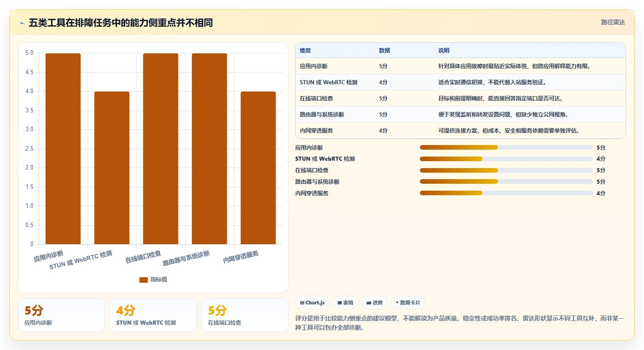This screenshot has width=644, height=350.
Task: Select the 进度 tag chip
Action: 375,303
